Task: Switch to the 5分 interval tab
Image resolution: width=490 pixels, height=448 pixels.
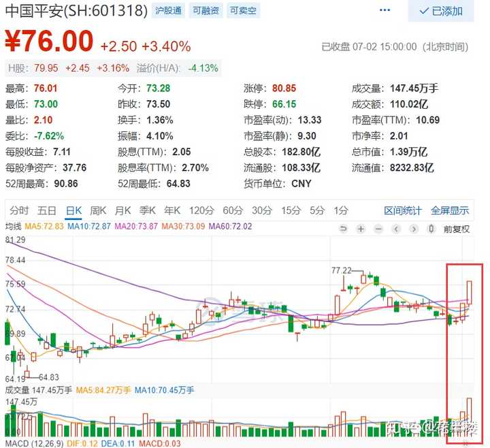Action: [x=317, y=210]
